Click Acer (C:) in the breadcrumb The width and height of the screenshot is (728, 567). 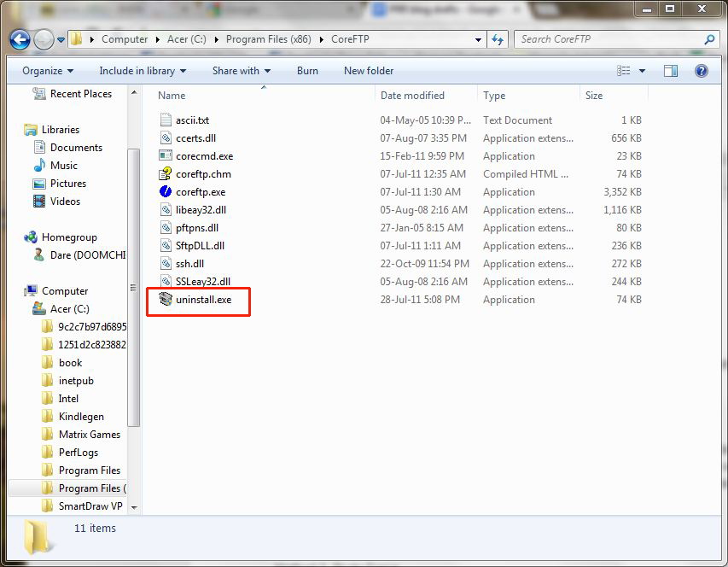pyautogui.click(x=187, y=39)
